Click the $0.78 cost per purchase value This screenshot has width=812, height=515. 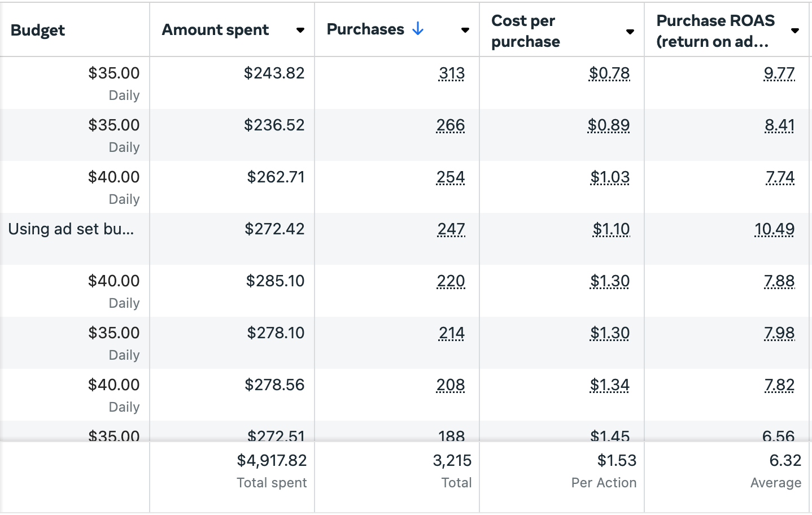click(x=609, y=73)
